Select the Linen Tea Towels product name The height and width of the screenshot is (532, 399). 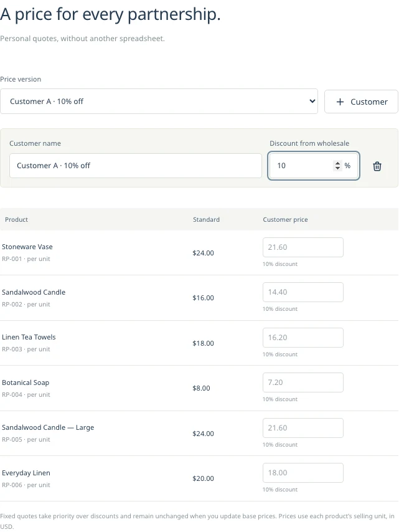coord(29,337)
